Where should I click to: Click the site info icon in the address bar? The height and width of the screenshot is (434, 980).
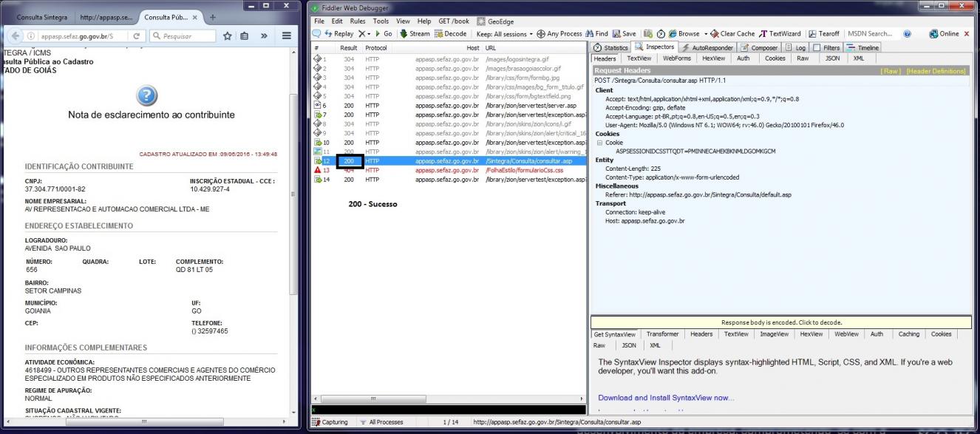(30, 35)
